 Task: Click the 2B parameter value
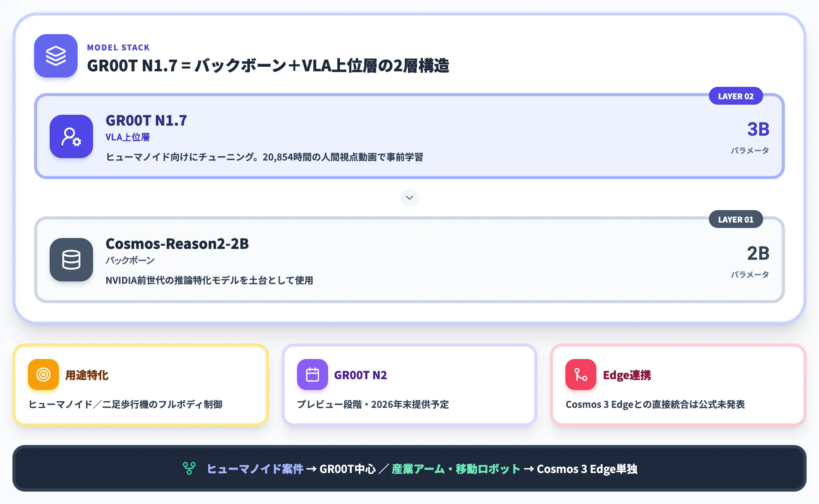tap(758, 253)
